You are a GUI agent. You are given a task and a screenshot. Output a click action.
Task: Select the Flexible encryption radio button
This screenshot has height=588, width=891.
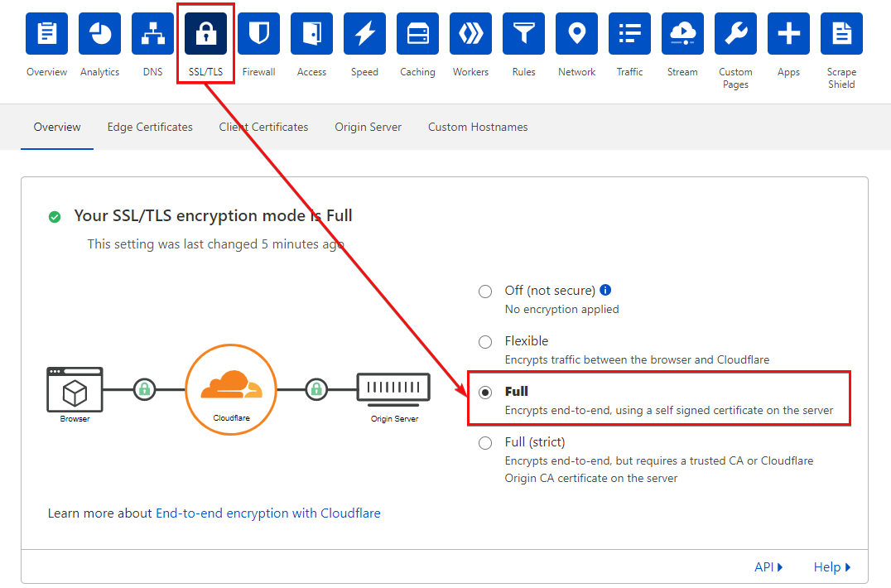pos(485,342)
